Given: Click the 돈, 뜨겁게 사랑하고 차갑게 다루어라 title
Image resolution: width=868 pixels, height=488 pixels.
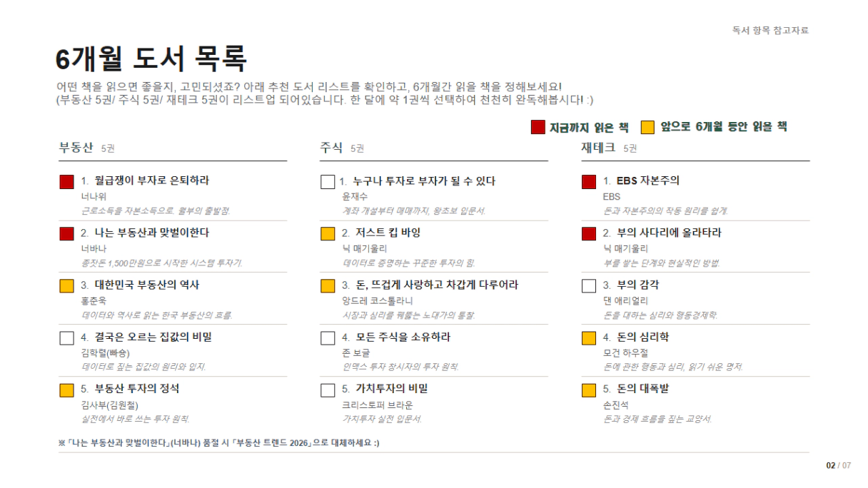Looking at the screenshot, I should (437, 285).
